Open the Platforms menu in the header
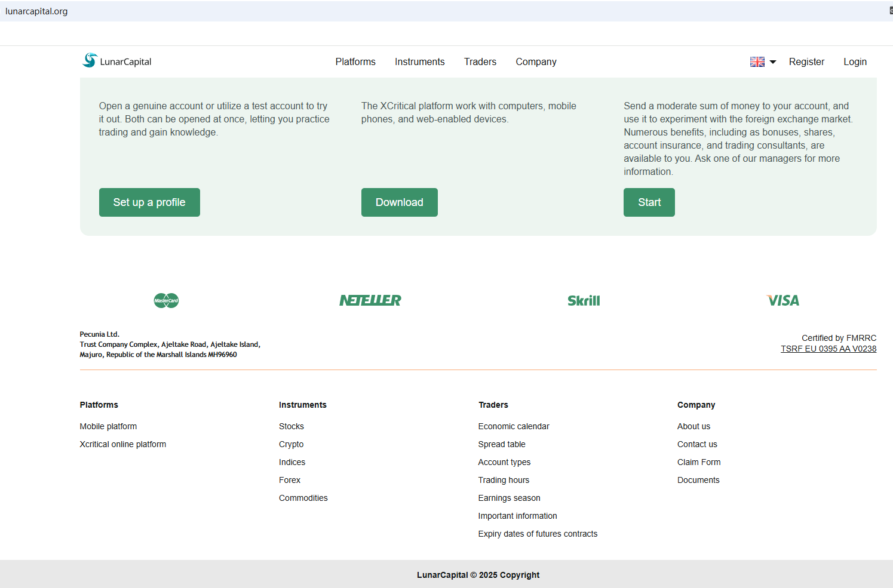This screenshot has width=893, height=588. click(x=355, y=61)
